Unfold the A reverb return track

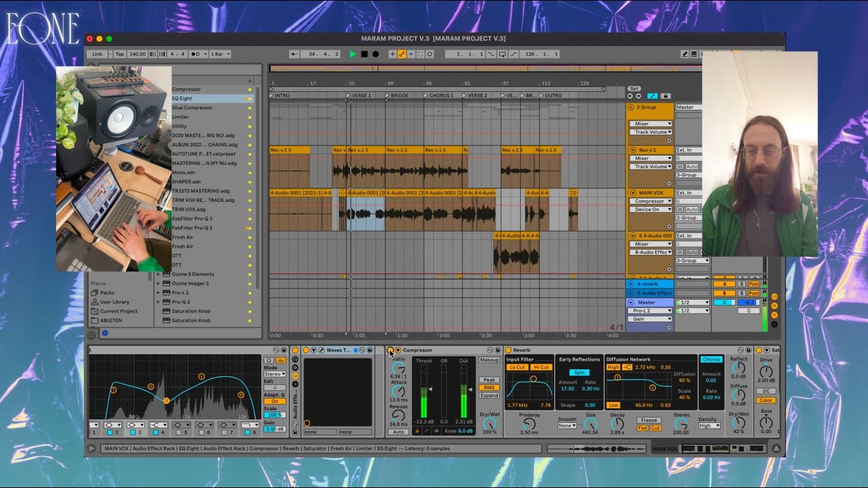tap(631, 285)
